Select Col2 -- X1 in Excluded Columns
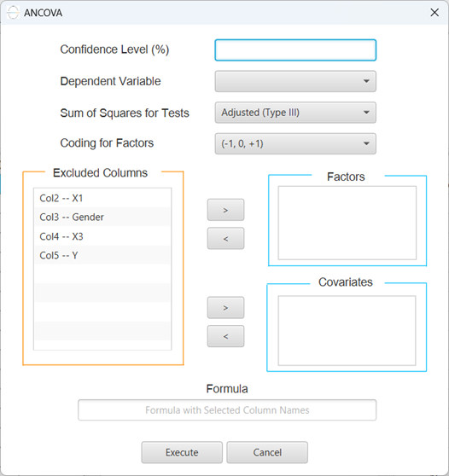 pyautogui.click(x=102, y=198)
